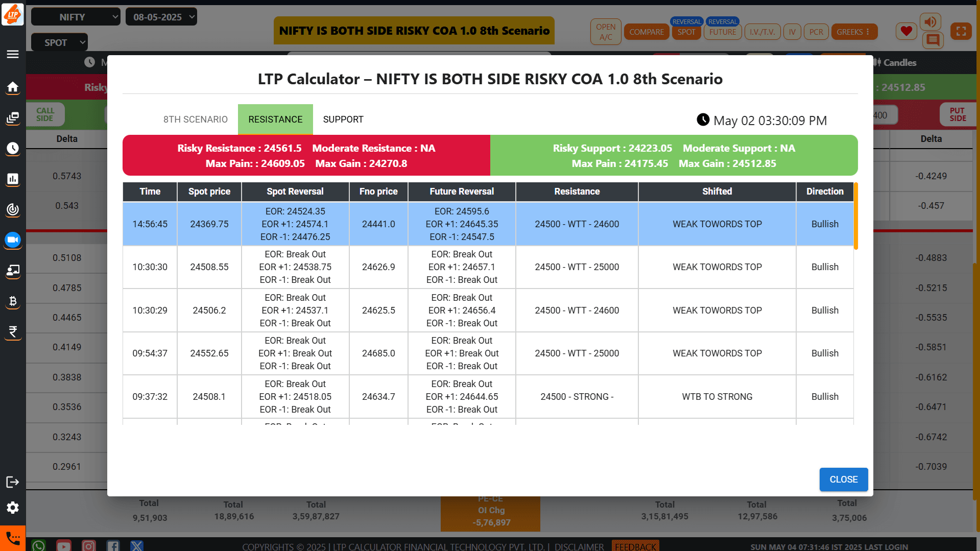Screen dimensions: 980x551
Task: Expand the SPOT selector dropdown
Action: 59,42
